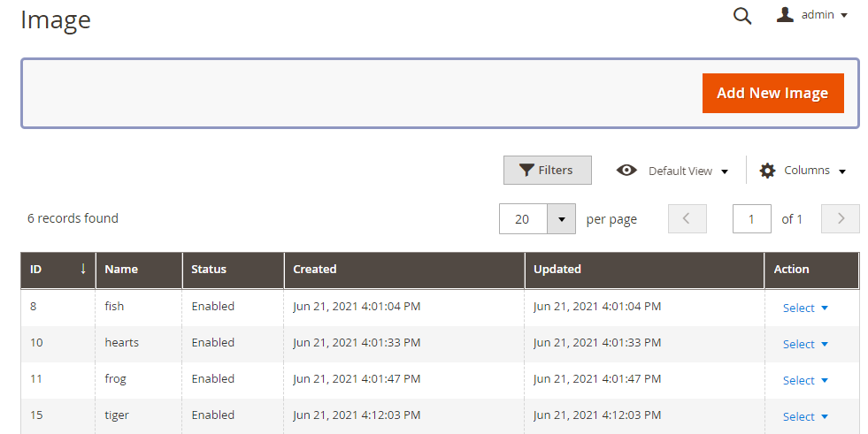Open Select action for the tiger row
The width and height of the screenshot is (868, 434).
(x=805, y=416)
